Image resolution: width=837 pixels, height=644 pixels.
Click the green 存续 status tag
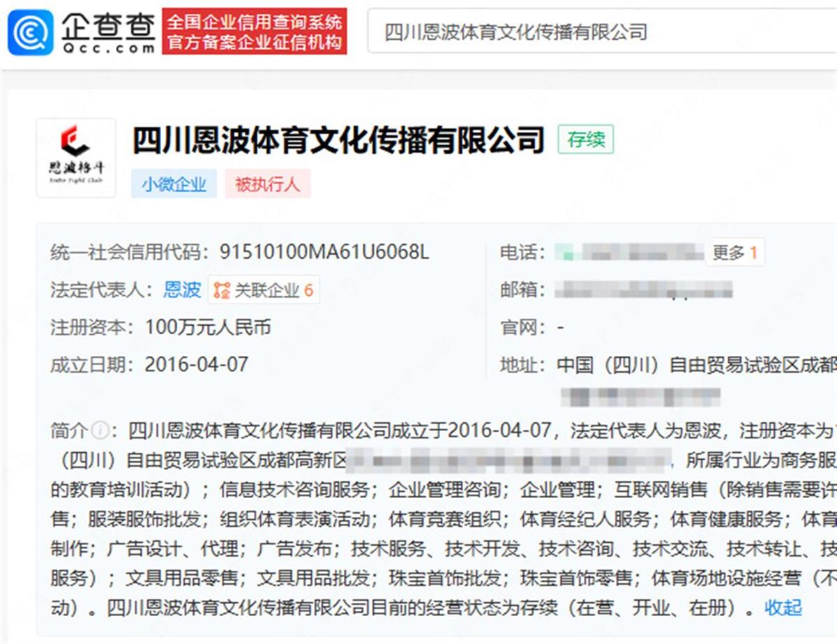585,140
